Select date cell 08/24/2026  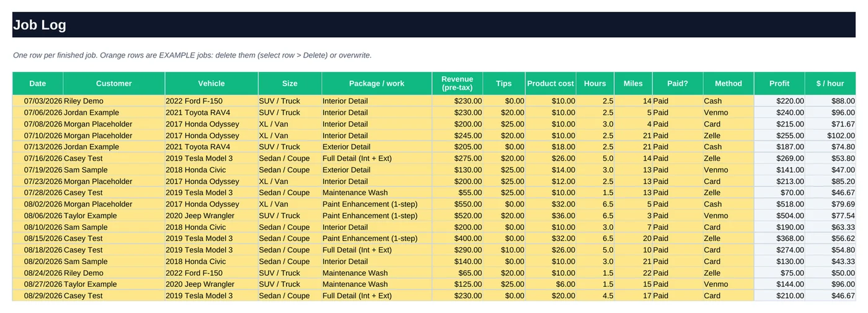[38, 273]
